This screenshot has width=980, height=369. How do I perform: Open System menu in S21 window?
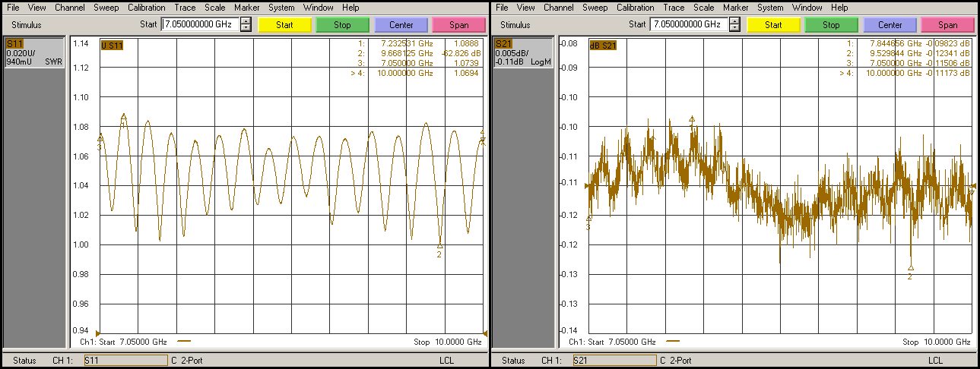tap(770, 8)
